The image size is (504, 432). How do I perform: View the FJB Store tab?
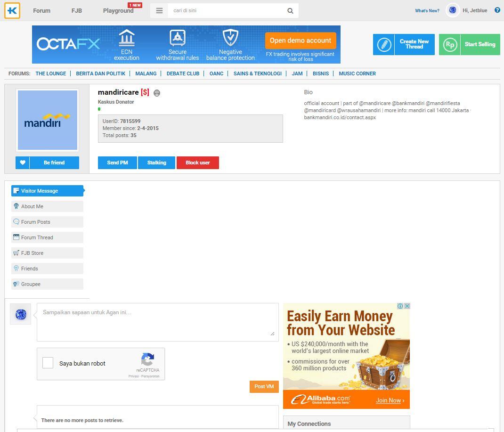pos(47,253)
